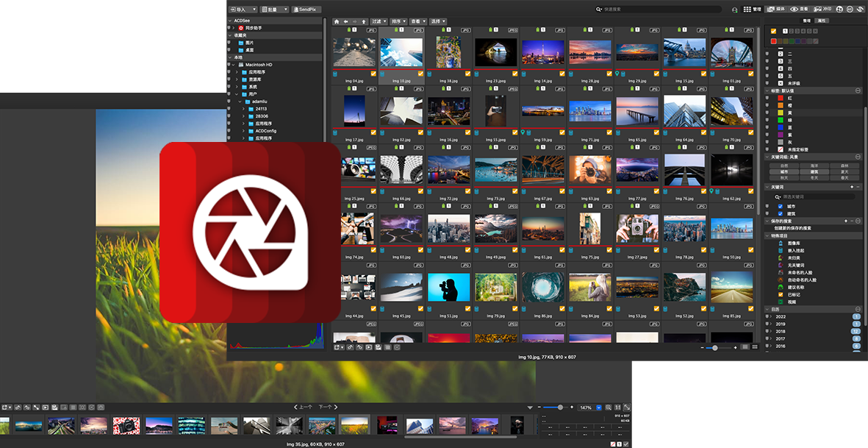Image resolution: width=868 pixels, height=448 pixels.
Task: Select the red (红) color label swatch
Action: [x=781, y=97]
